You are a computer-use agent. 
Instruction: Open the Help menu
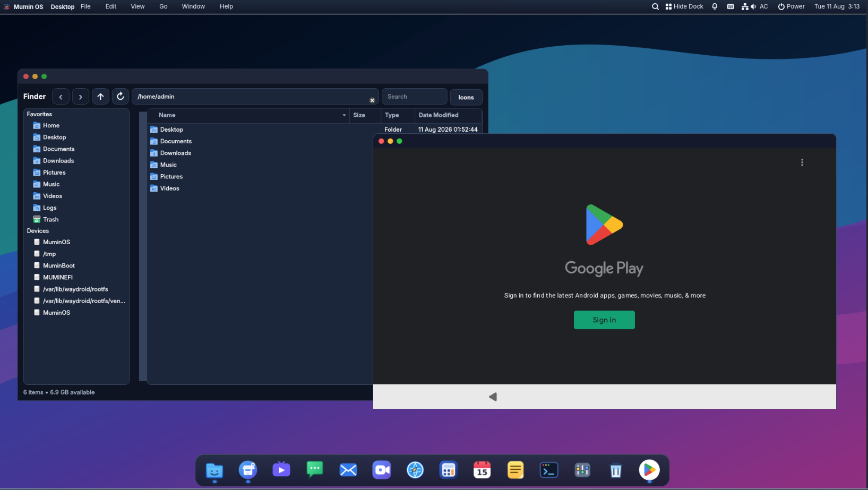226,6
